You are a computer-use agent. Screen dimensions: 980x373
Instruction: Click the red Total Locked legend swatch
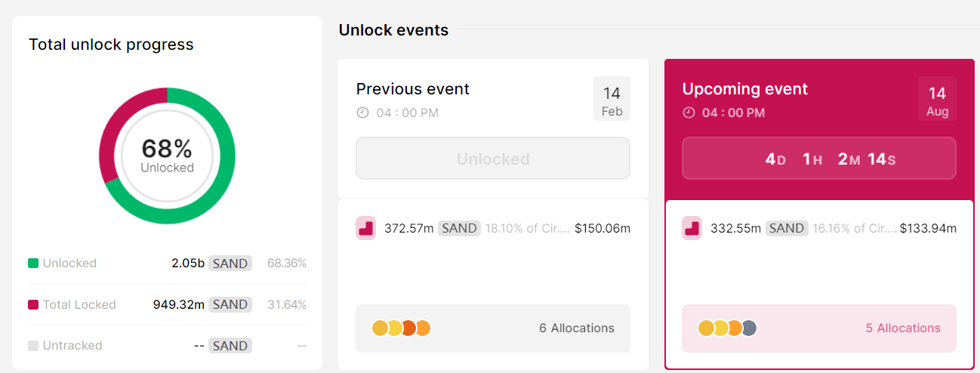pyautogui.click(x=33, y=305)
